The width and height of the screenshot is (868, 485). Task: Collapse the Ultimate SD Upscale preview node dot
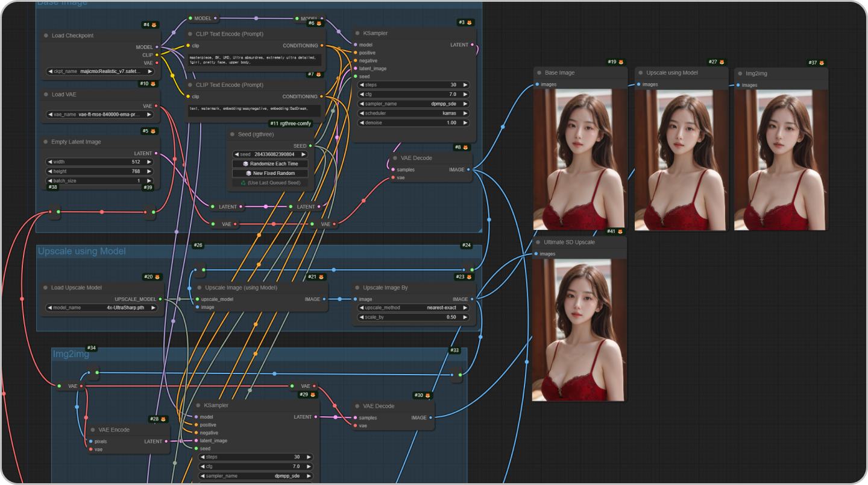click(x=538, y=242)
